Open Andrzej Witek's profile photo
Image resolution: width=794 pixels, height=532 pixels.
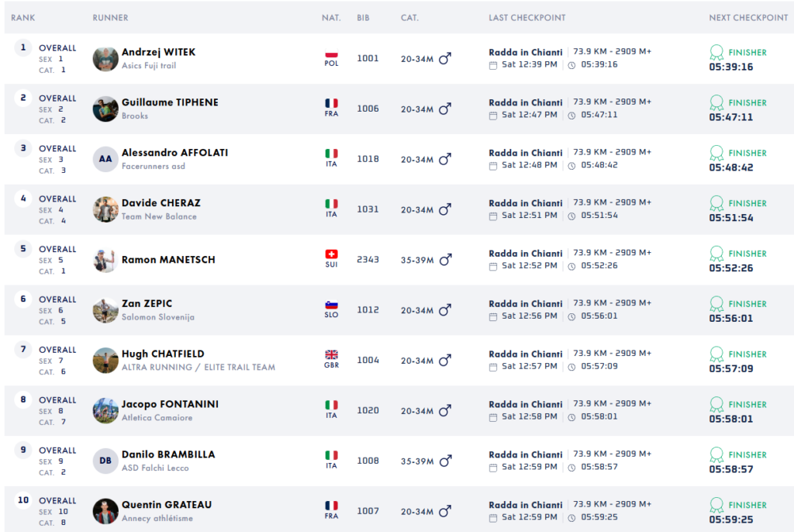point(105,59)
